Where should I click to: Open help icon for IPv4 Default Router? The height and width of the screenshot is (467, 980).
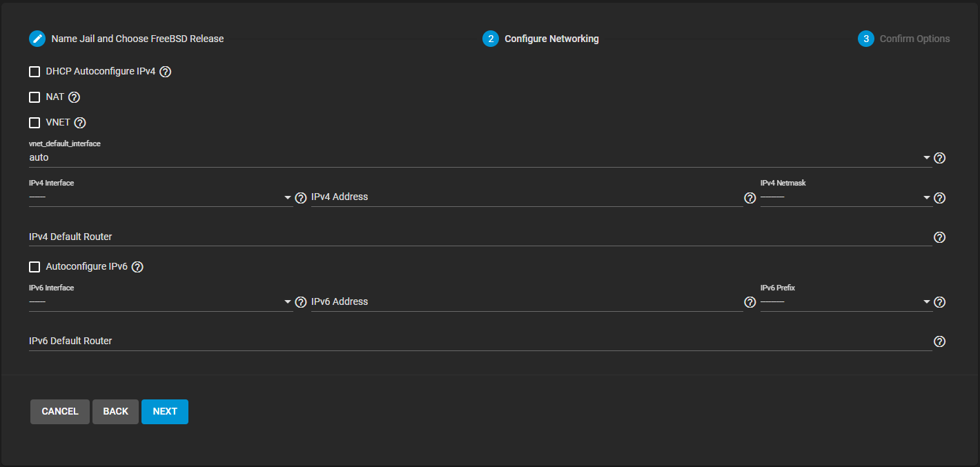(x=939, y=237)
